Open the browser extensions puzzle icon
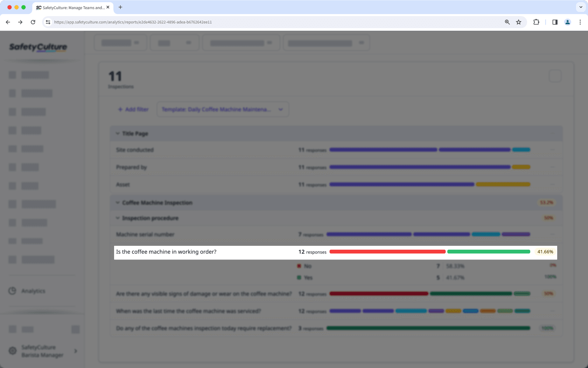Viewport: 588px width, 368px height. pyautogui.click(x=536, y=22)
